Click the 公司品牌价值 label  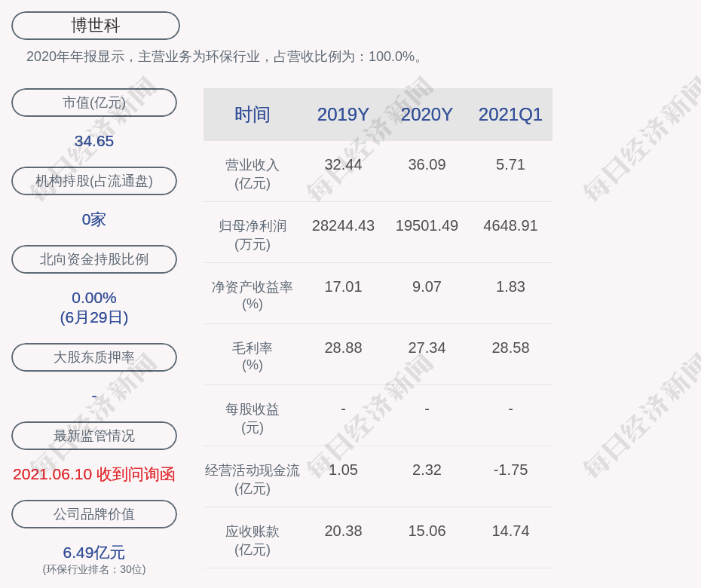tap(94, 514)
